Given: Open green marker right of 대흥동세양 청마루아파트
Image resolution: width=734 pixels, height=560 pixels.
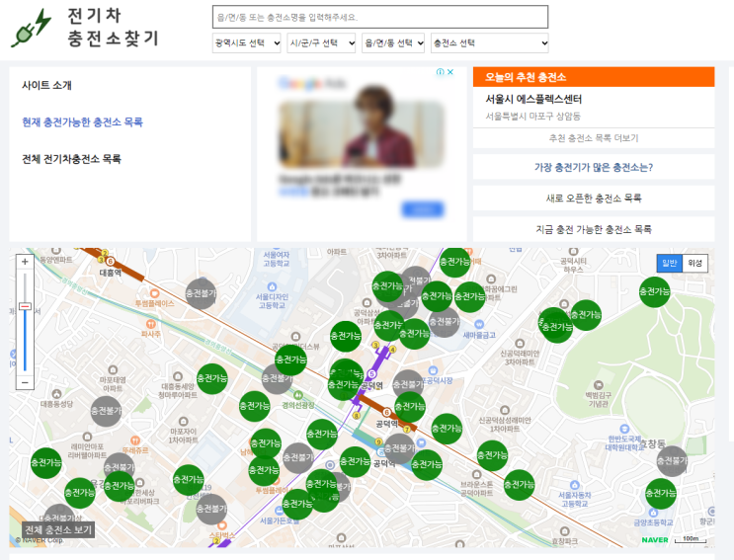Looking at the screenshot, I should tap(212, 378).
